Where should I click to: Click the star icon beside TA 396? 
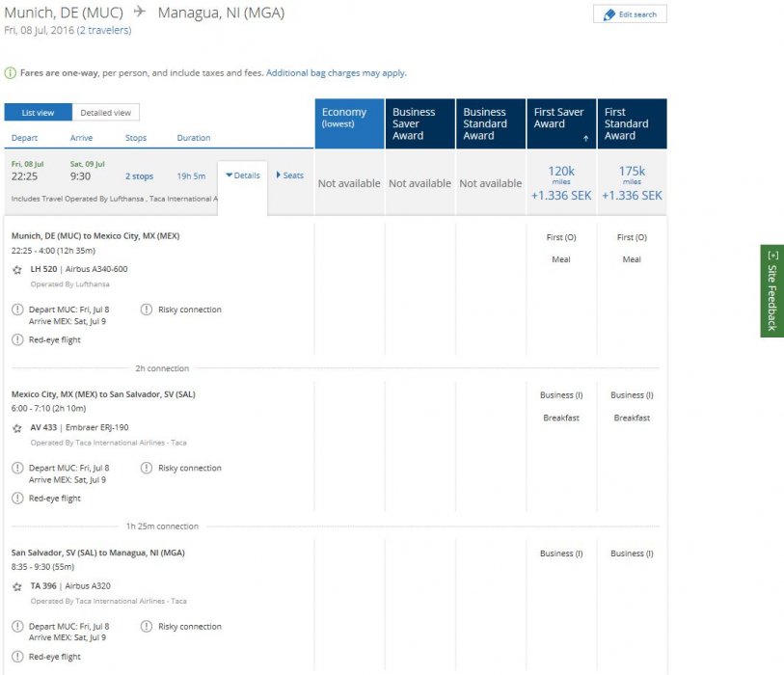click(17, 586)
